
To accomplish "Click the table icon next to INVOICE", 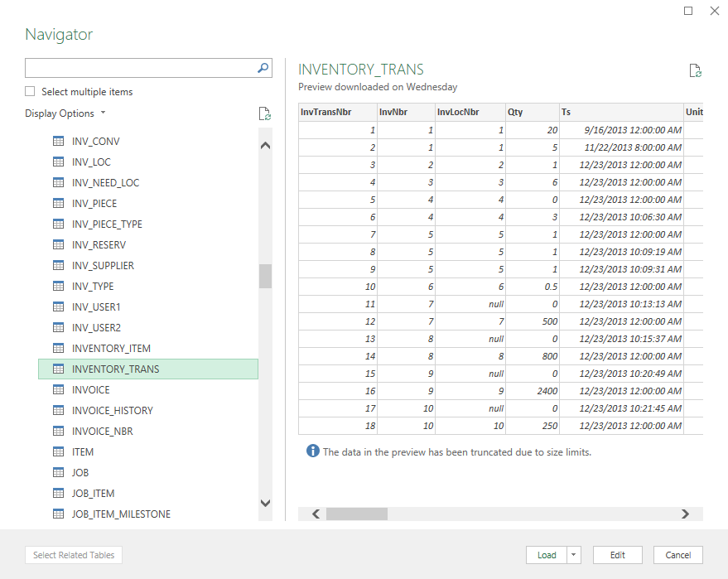I will point(59,390).
